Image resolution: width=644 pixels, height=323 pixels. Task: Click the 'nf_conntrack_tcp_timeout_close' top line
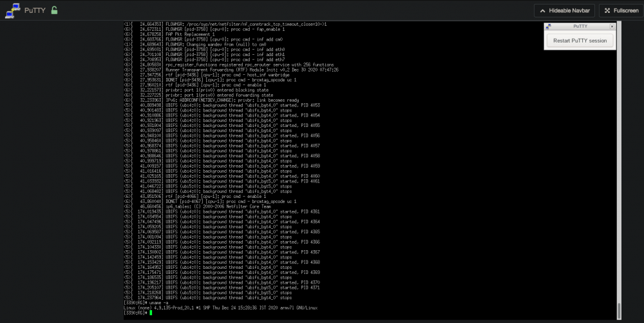[x=225, y=24]
